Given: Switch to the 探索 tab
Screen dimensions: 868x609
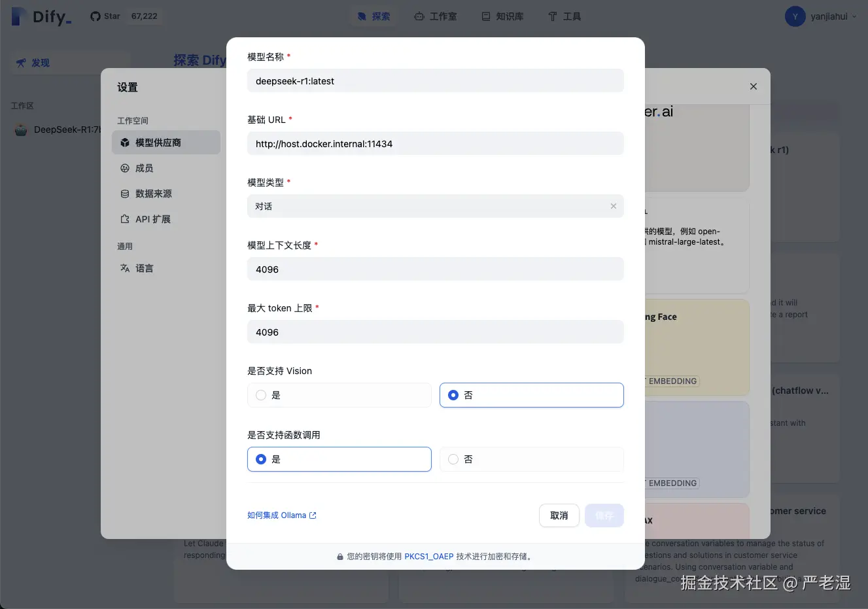Looking at the screenshot, I should click(373, 16).
